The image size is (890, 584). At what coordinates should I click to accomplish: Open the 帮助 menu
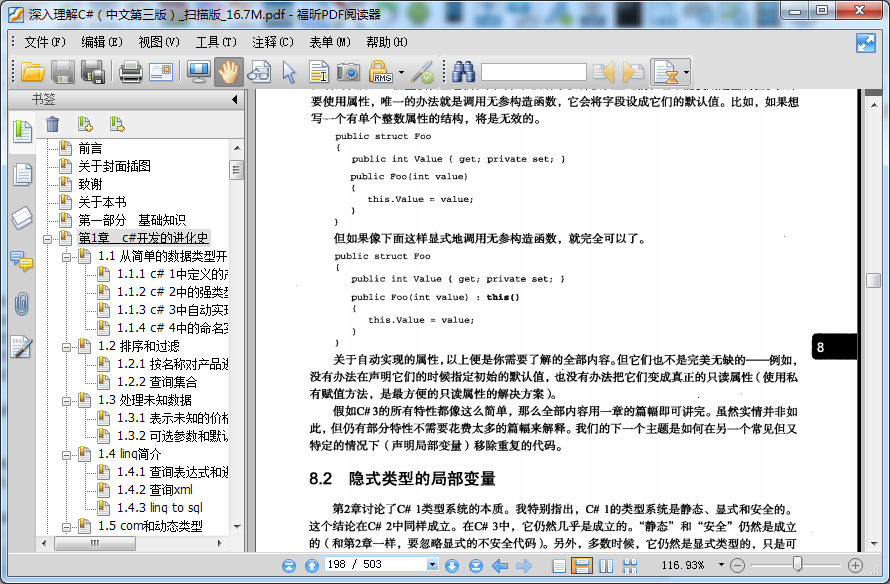click(387, 42)
